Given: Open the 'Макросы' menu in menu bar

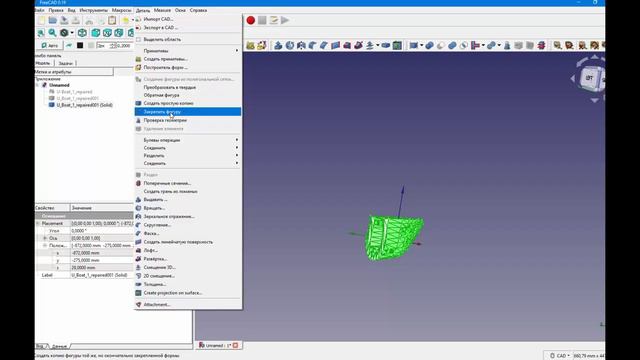Looking at the screenshot, I should pos(121,10).
